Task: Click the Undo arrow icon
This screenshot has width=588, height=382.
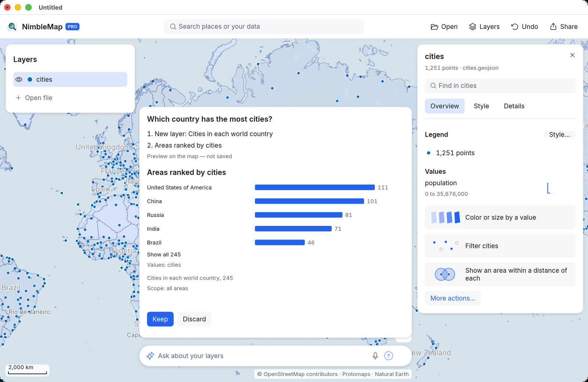Action: click(x=514, y=27)
